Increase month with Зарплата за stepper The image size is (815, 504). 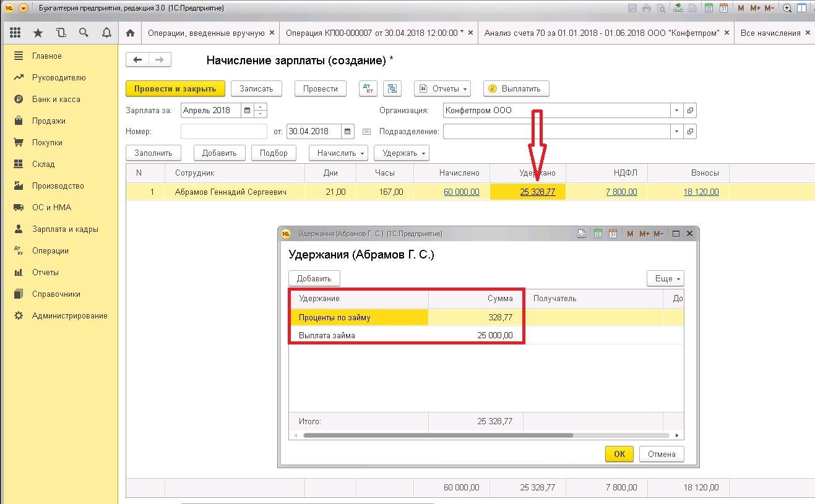coord(260,107)
